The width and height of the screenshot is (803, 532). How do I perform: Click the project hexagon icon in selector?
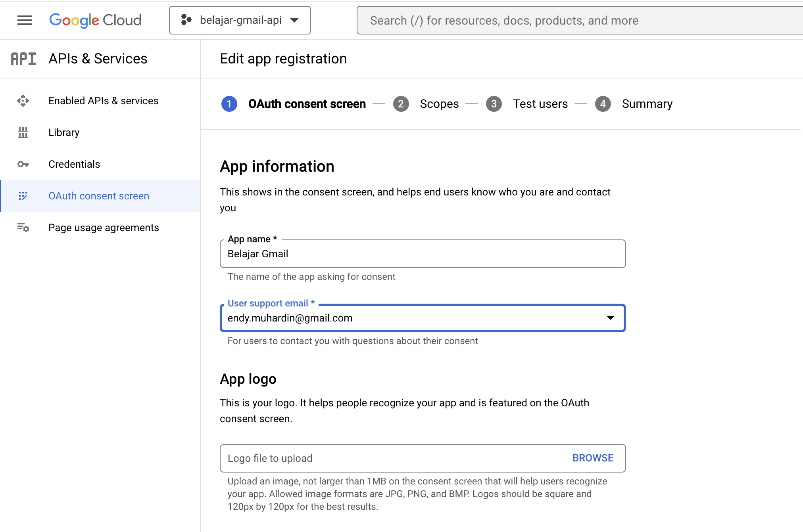click(x=186, y=20)
